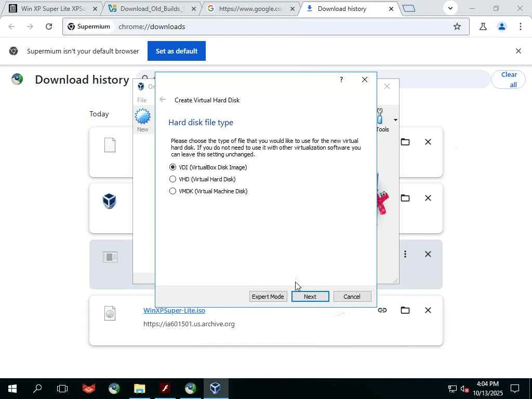Open a new browser tab
The height and width of the screenshot is (399, 532).
pos(409,8)
